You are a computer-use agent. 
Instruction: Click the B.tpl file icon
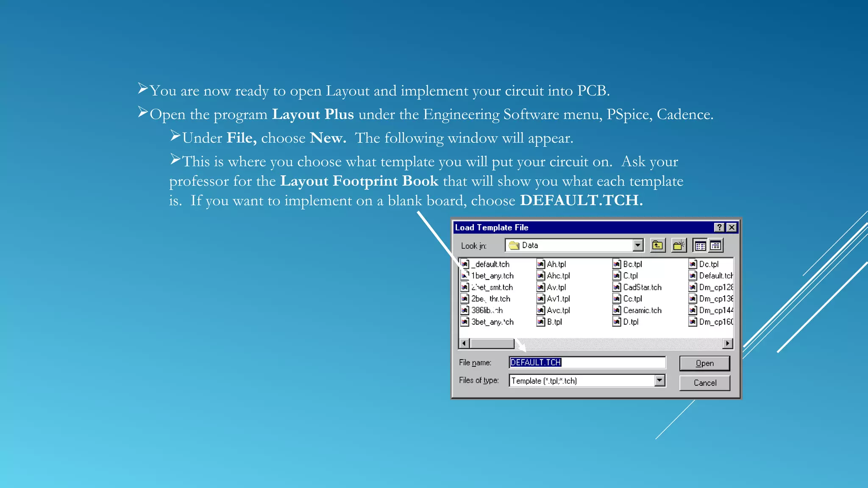541,322
